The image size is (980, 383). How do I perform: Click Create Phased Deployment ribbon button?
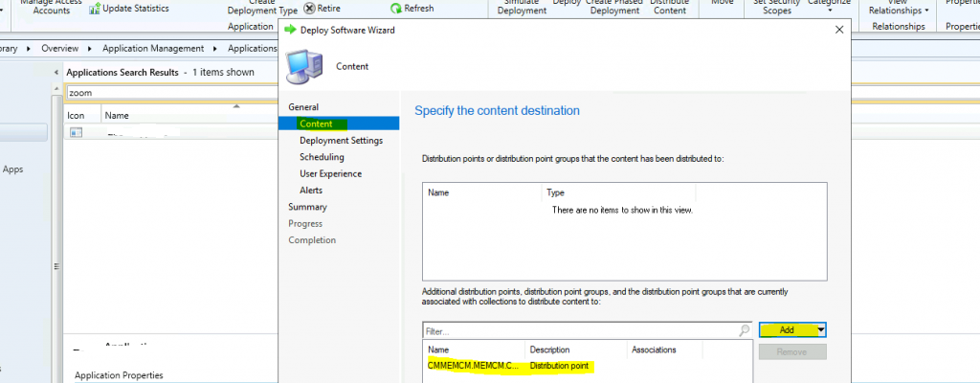(x=614, y=7)
